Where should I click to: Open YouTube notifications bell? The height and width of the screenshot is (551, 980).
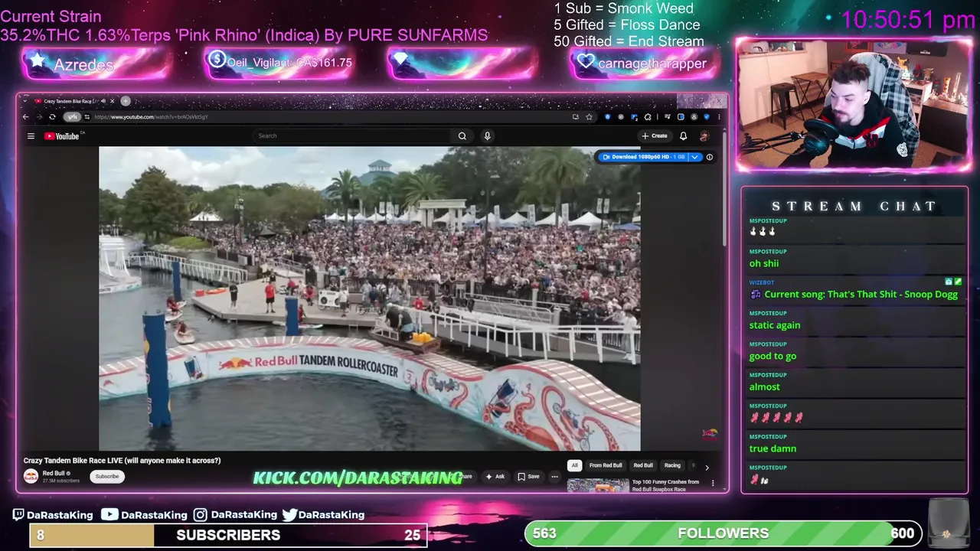[x=683, y=135]
